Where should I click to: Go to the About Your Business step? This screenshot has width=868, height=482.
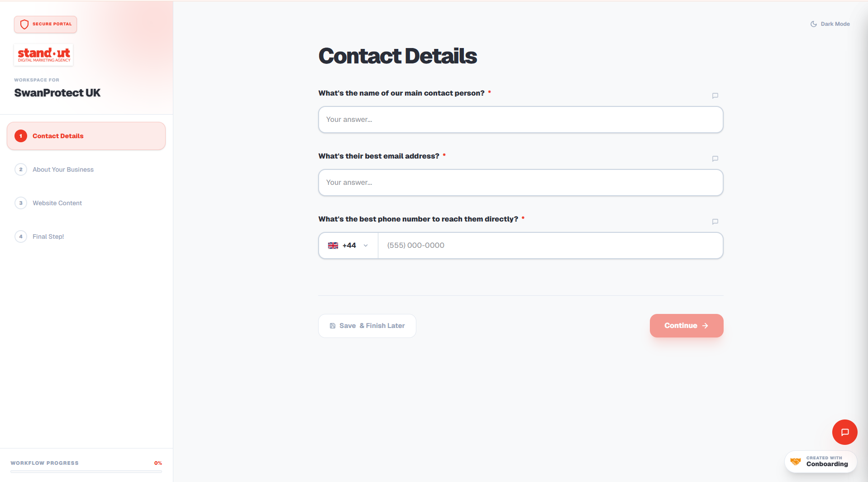pos(63,169)
